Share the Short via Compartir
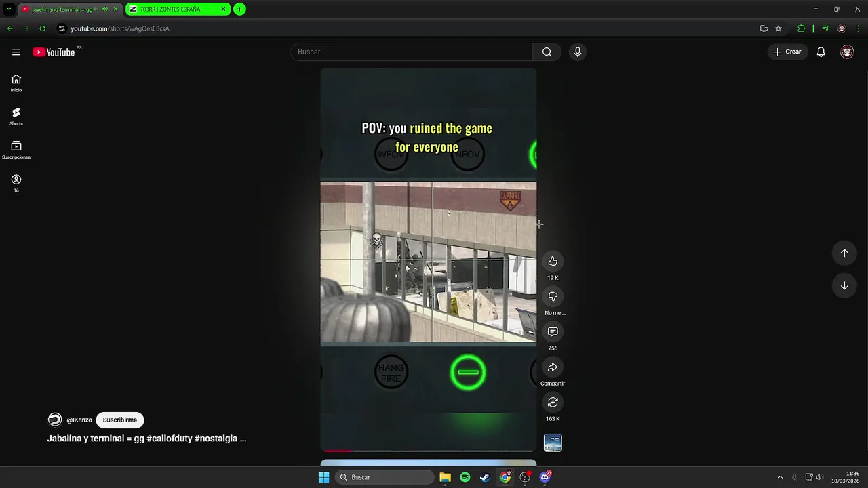The width and height of the screenshot is (868, 488). click(x=553, y=367)
